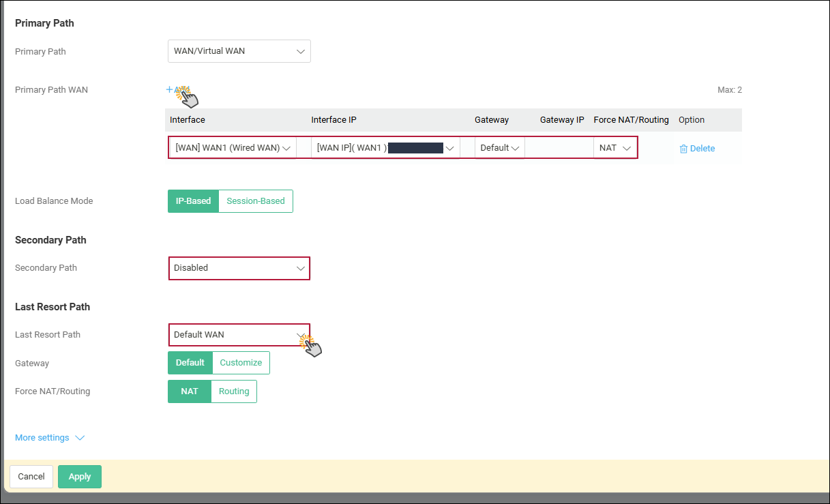Click chevron in Primary Path WAN/Virtual WAN box
Screen dimensions: 830x504
tap(300, 51)
